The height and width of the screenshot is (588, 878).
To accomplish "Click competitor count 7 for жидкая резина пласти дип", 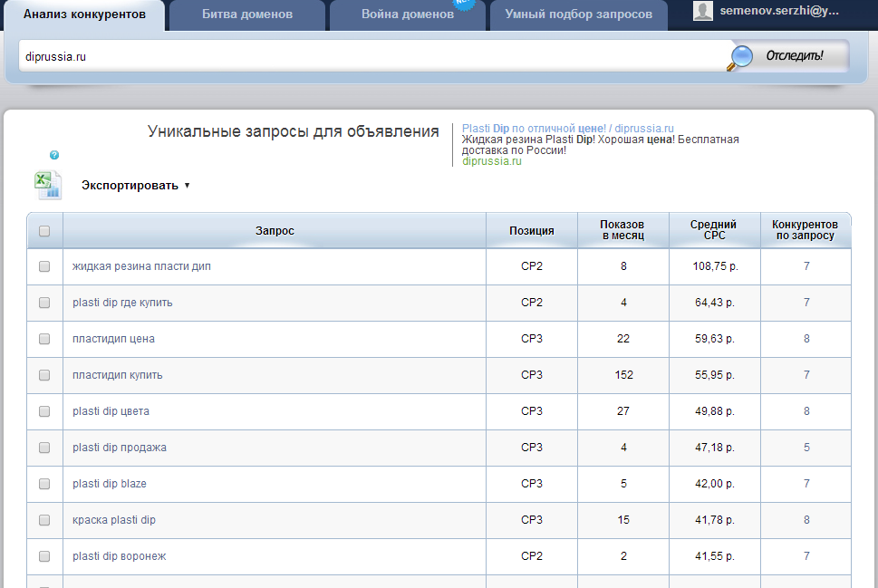I will [x=806, y=266].
